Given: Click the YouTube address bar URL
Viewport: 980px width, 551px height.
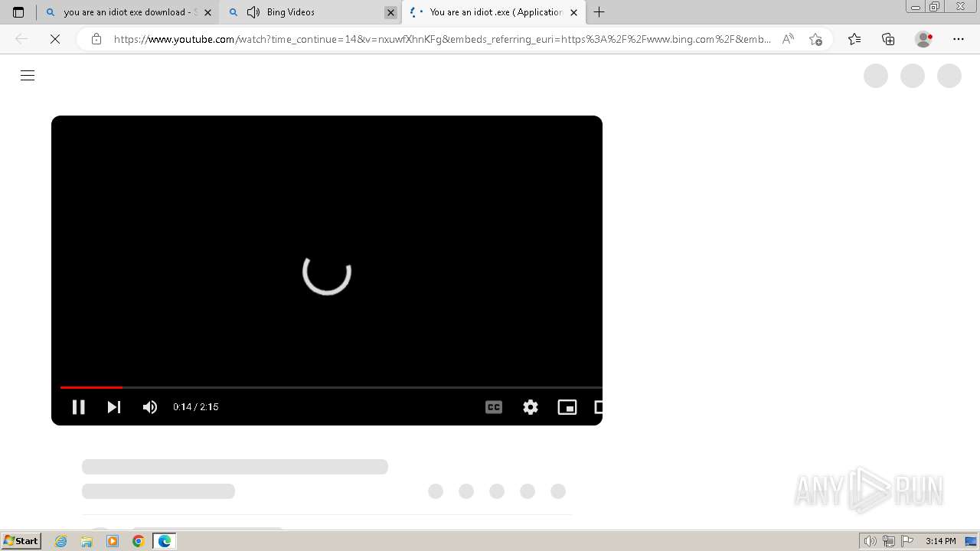Looking at the screenshot, I should [x=443, y=39].
